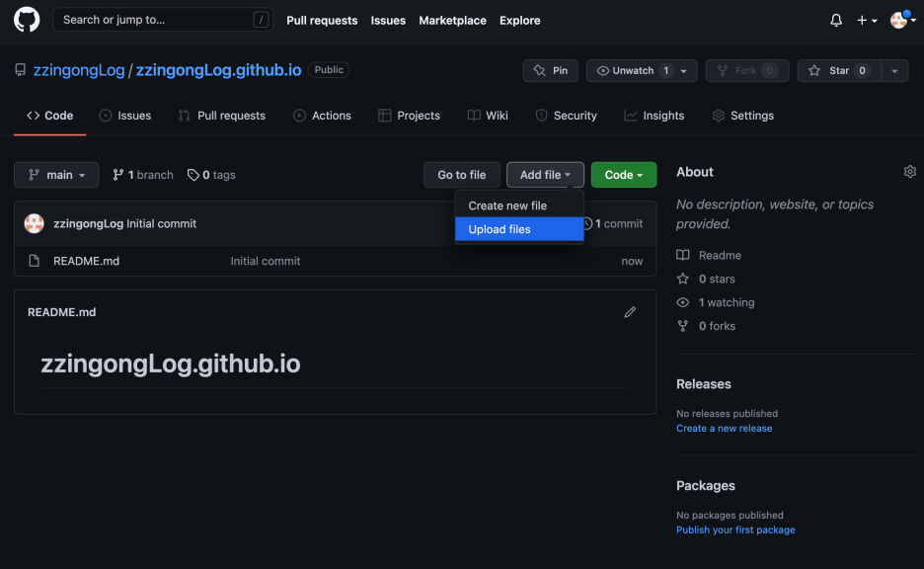The height and width of the screenshot is (569, 924).
Task: Expand the Star lists dropdown arrow
Action: tap(894, 71)
